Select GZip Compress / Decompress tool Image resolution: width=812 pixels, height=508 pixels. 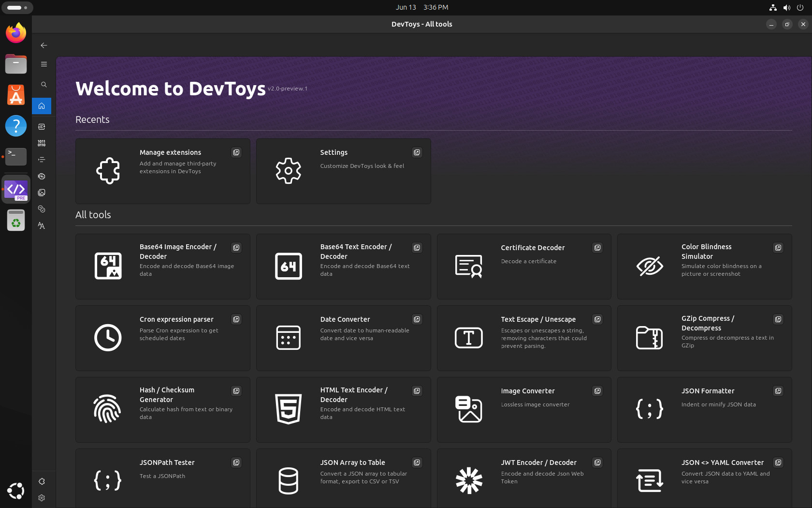pos(705,338)
